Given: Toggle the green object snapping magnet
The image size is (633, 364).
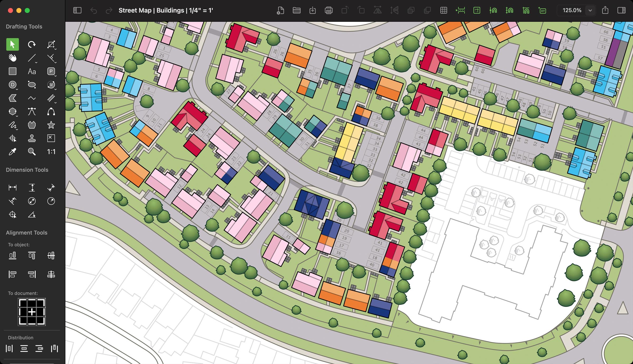Looking at the screenshot, I should (x=494, y=11).
